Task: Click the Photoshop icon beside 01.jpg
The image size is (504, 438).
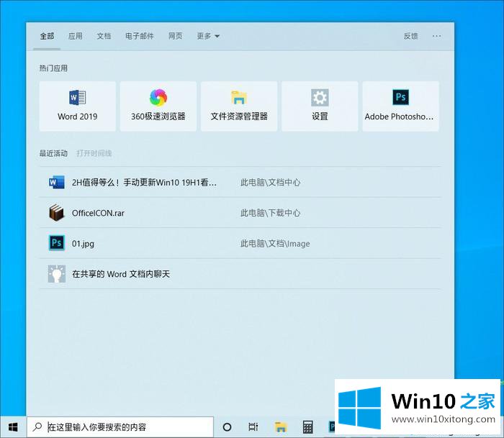Action: [x=57, y=243]
